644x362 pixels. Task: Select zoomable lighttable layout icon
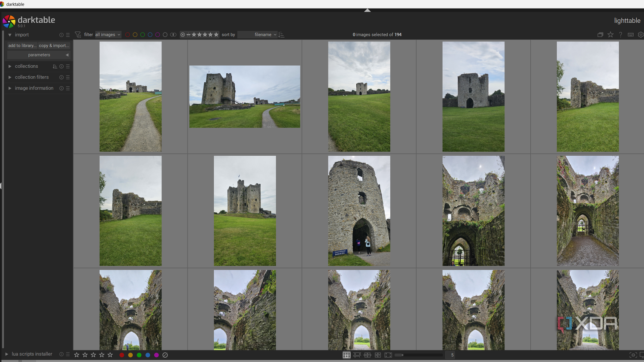pyautogui.click(x=357, y=355)
